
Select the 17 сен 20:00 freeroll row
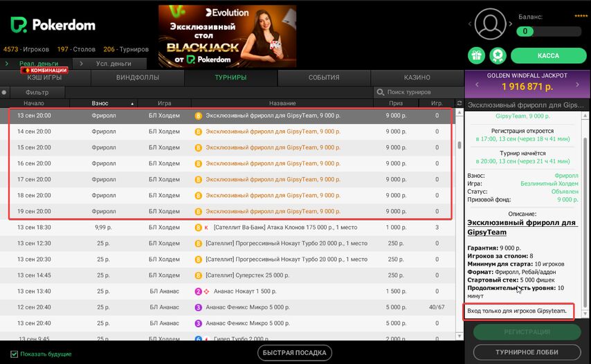[x=227, y=180]
